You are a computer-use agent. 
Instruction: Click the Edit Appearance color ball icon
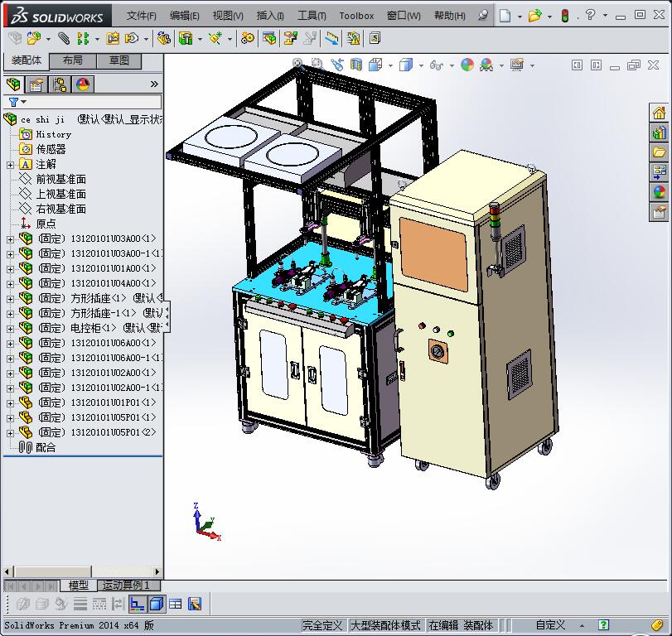tap(467, 65)
